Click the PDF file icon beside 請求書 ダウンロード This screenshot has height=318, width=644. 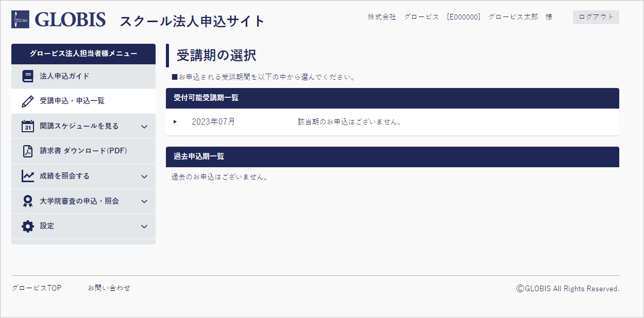pos(28,151)
